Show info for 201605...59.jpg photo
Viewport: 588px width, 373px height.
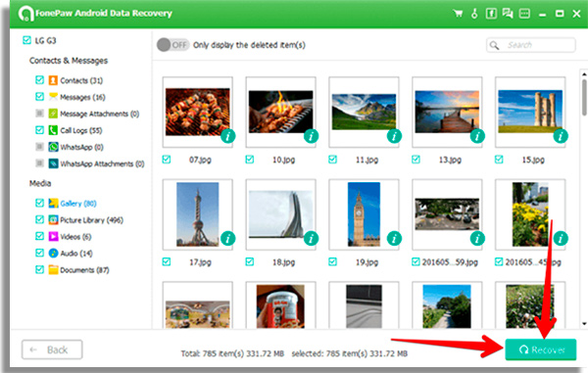pyautogui.click(x=477, y=238)
